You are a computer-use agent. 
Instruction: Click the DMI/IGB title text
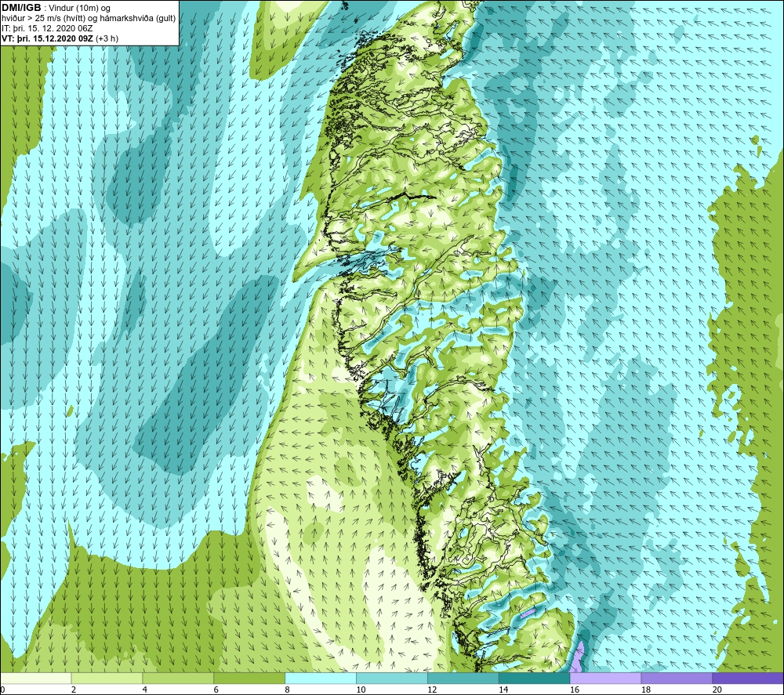click(21, 8)
